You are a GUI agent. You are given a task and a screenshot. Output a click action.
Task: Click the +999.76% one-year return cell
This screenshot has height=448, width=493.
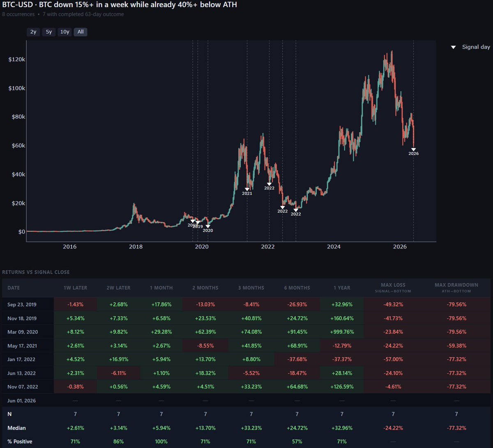click(342, 332)
